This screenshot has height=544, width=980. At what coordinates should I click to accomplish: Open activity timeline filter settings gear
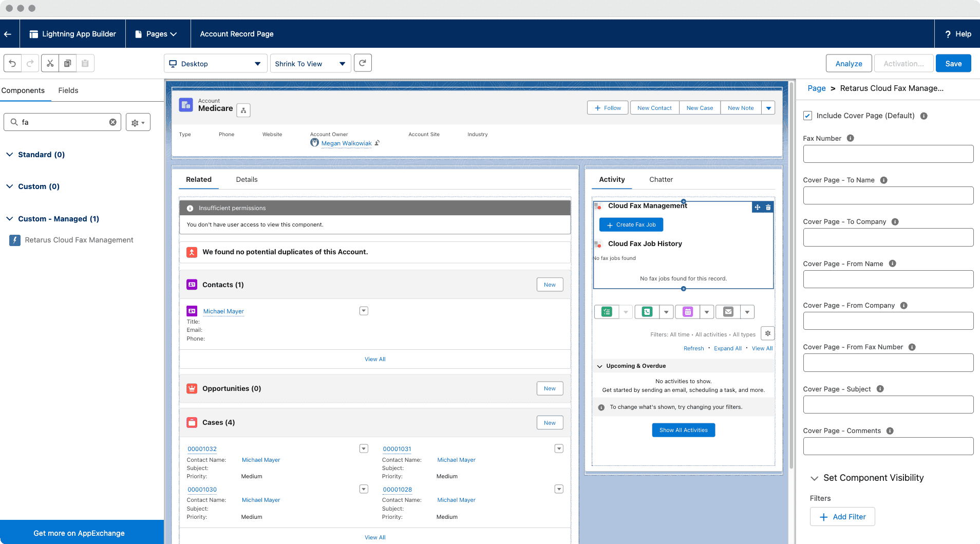tap(767, 333)
